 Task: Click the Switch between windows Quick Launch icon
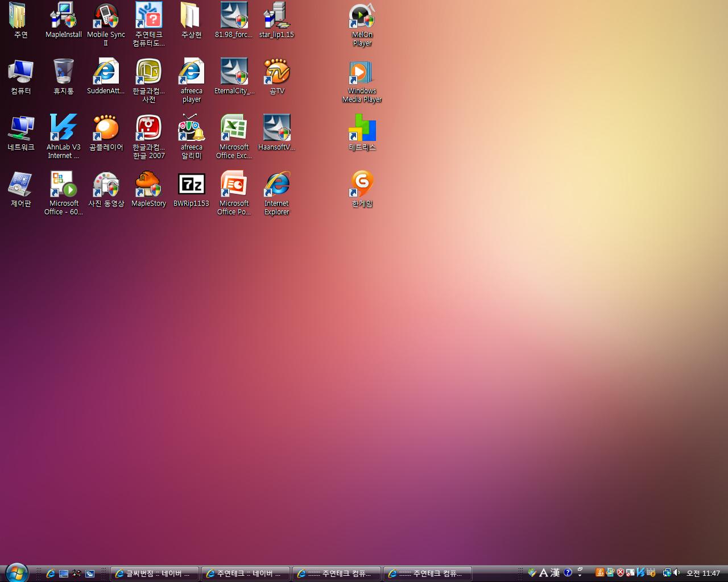90,573
